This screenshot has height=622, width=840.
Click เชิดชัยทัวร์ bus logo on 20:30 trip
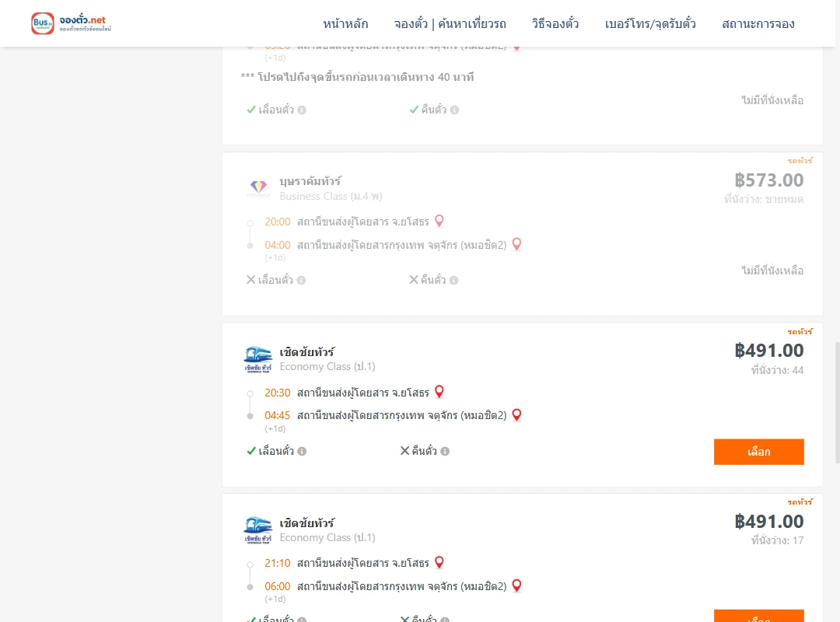click(258, 359)
